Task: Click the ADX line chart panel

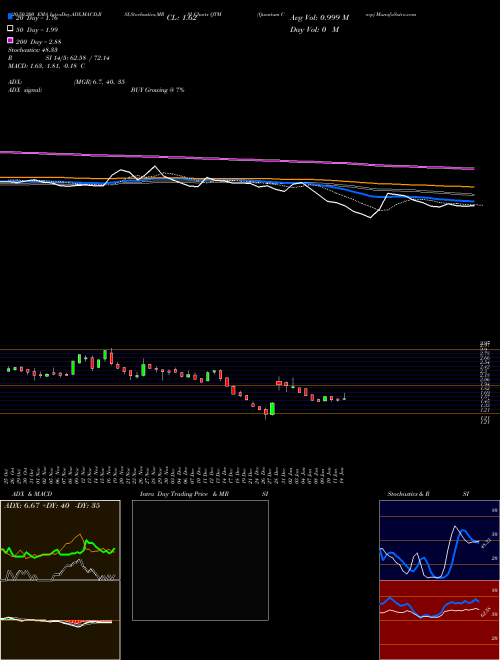Action: pyautogui.click(x=60, y=540)
